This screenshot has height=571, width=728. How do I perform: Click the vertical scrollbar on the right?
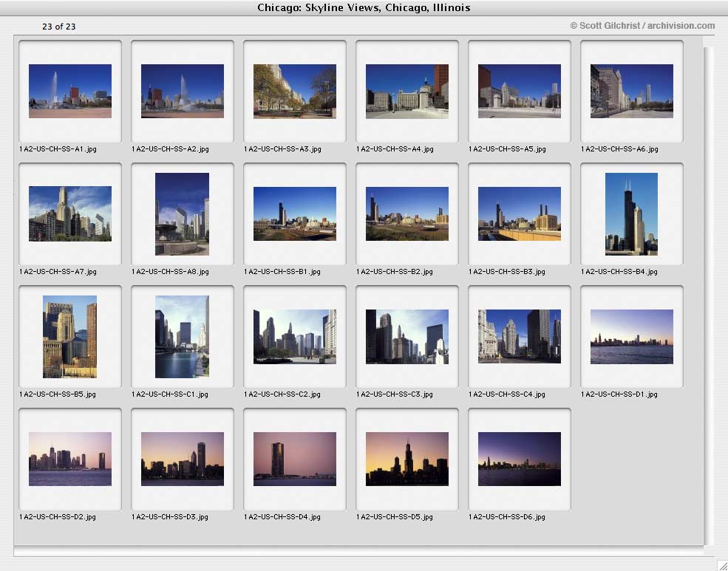click(707, 296)
